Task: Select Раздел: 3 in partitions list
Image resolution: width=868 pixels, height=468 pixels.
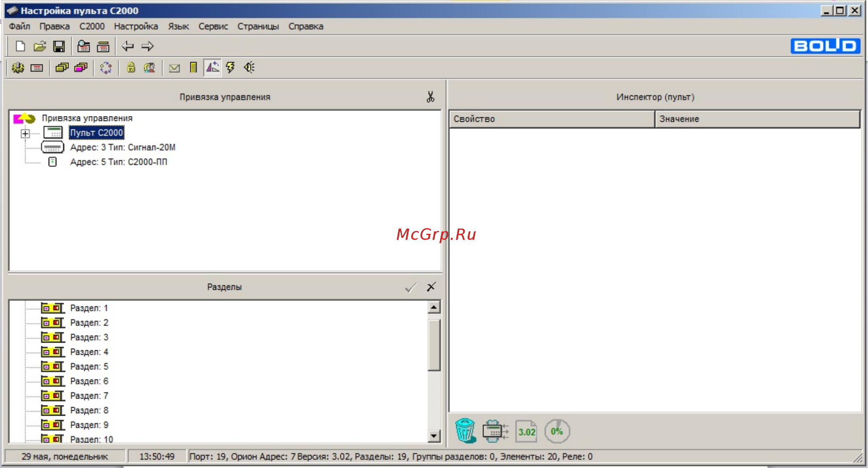Action: pyautogui.click(x=89, y=337)
